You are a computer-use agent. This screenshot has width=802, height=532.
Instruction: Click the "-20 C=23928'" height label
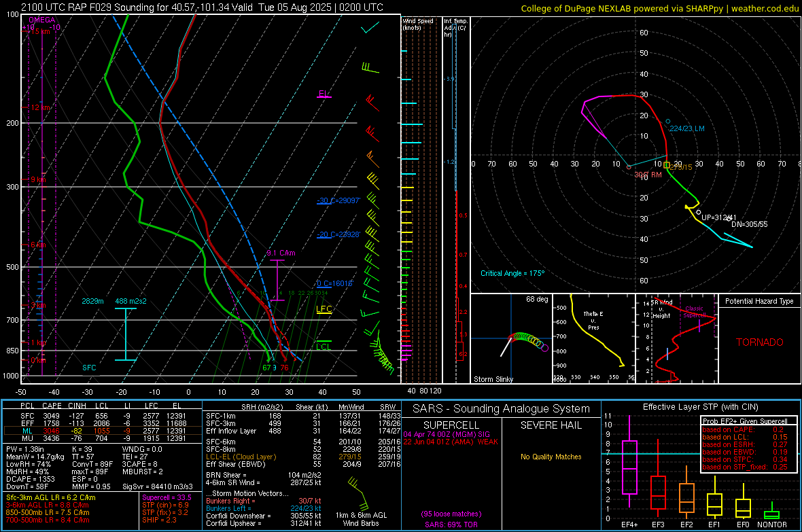[x=338, y=235]
